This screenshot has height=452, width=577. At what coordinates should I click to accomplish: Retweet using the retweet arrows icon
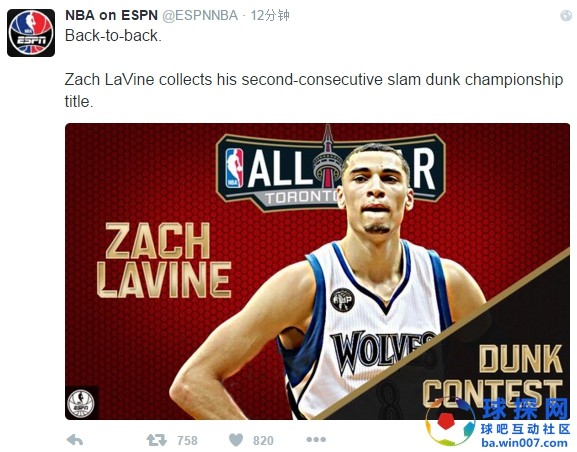coord(157,440)
